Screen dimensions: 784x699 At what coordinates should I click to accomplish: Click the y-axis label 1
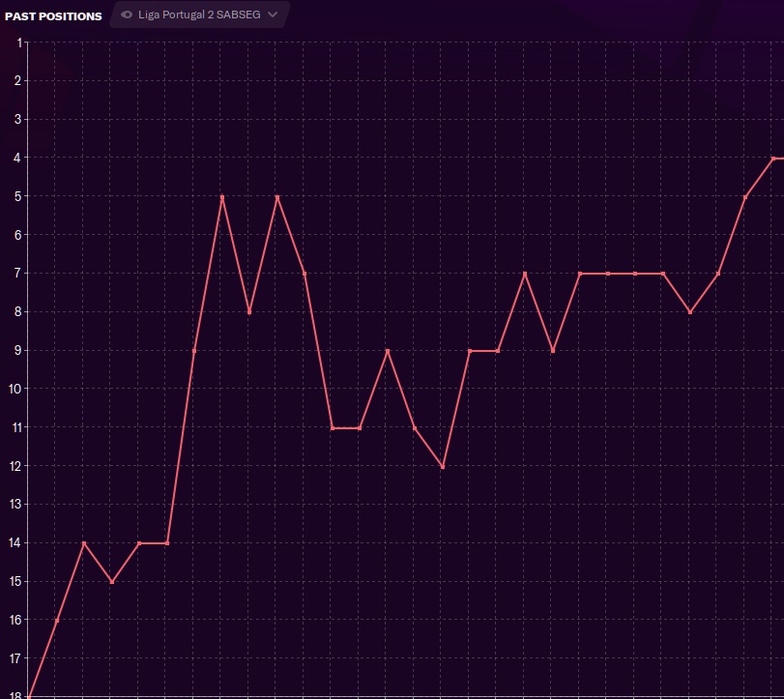click(x=17, y=43)
